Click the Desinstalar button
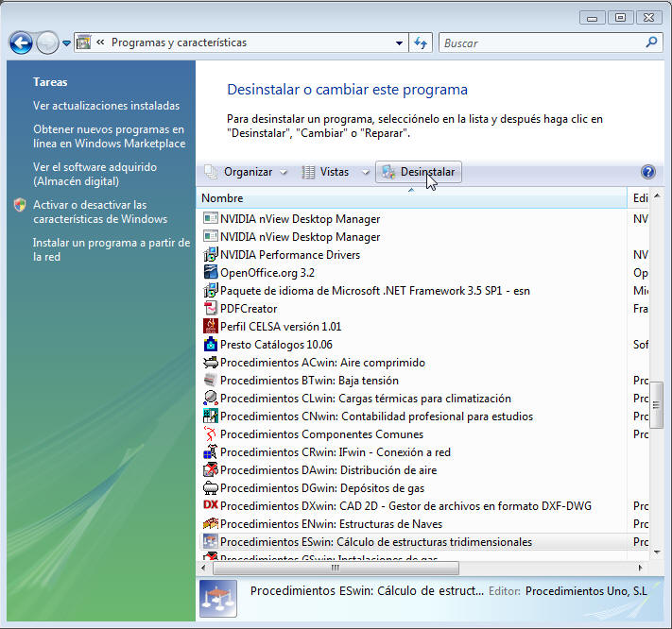Viewport: 672px width, 629px height. pos(419,172)
